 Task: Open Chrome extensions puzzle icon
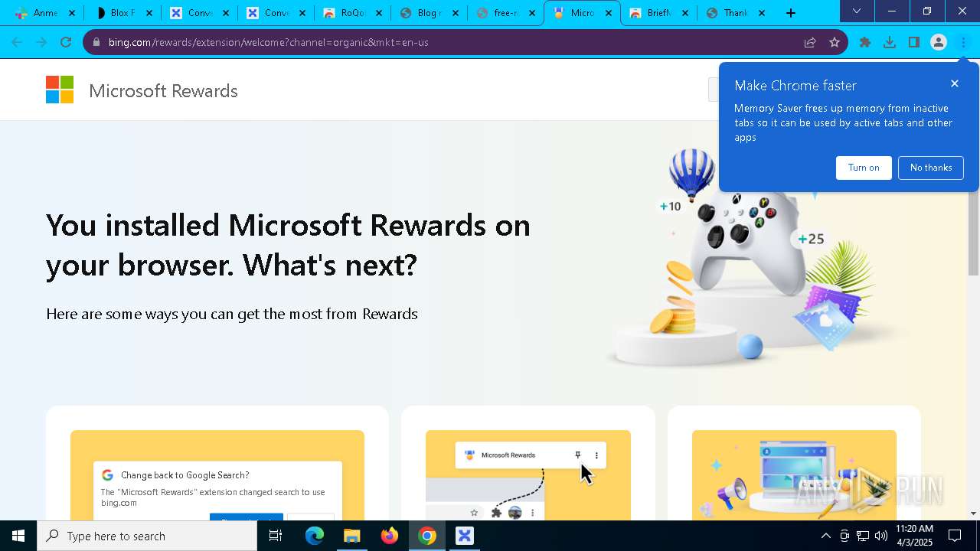865,42
